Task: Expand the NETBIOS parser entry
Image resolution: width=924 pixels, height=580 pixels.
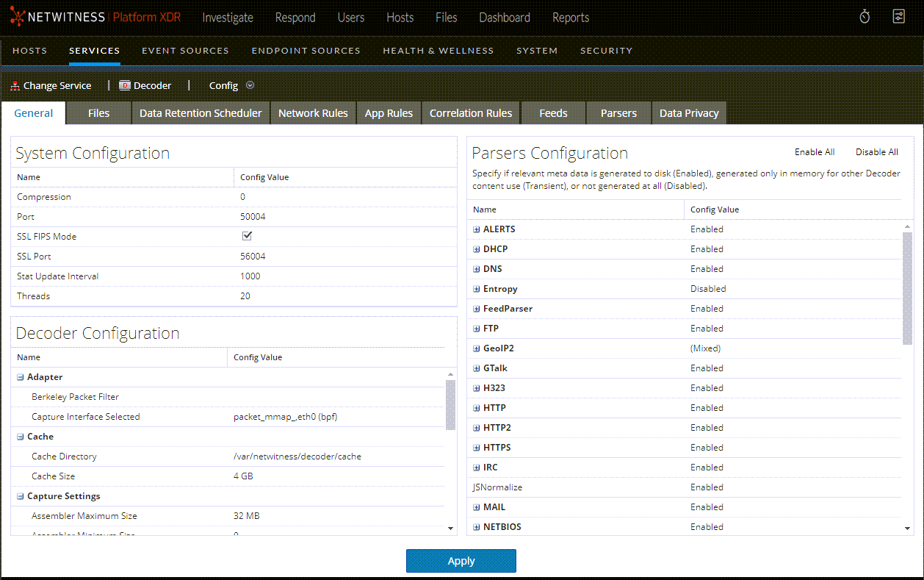Action: [475, 526]
